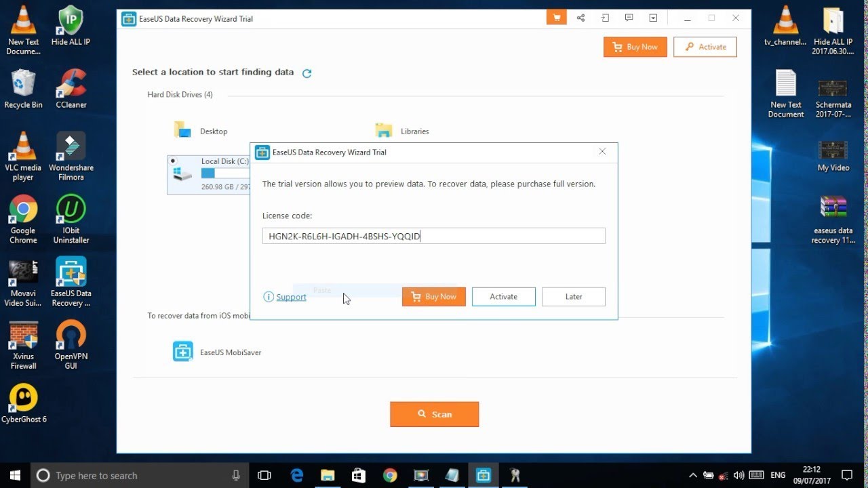Click the microphone icon in search box

click(x=236, y=475)
